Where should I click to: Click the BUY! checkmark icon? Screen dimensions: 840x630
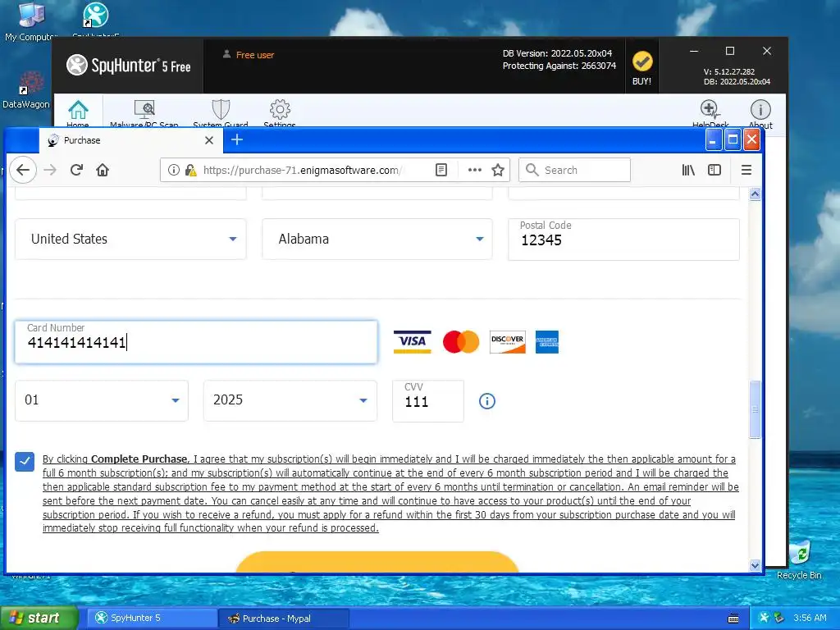point(641,62)
